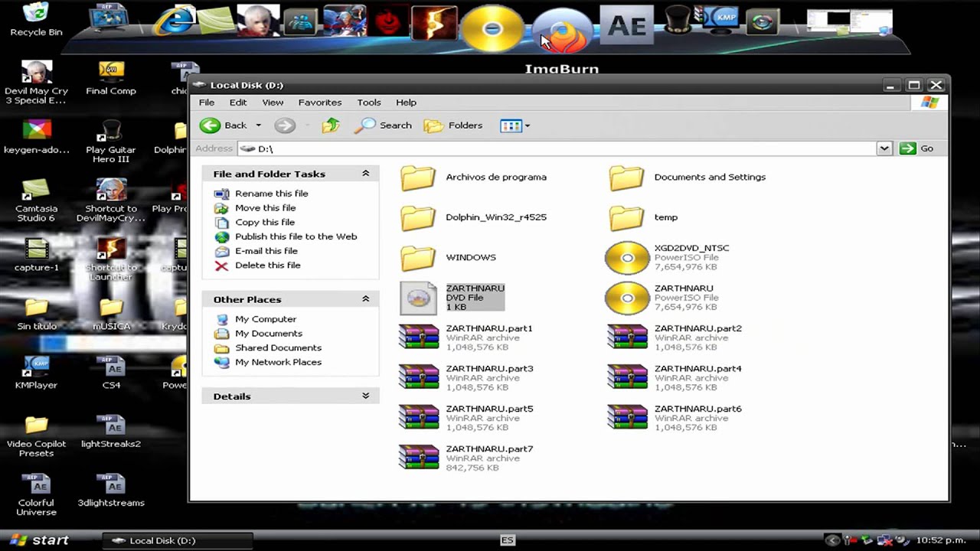The height and width of the screenshot is (551, 980).
Task: Select ZARTHNARU.part2 WinRAR archive
Action: [x=675, y=337]
